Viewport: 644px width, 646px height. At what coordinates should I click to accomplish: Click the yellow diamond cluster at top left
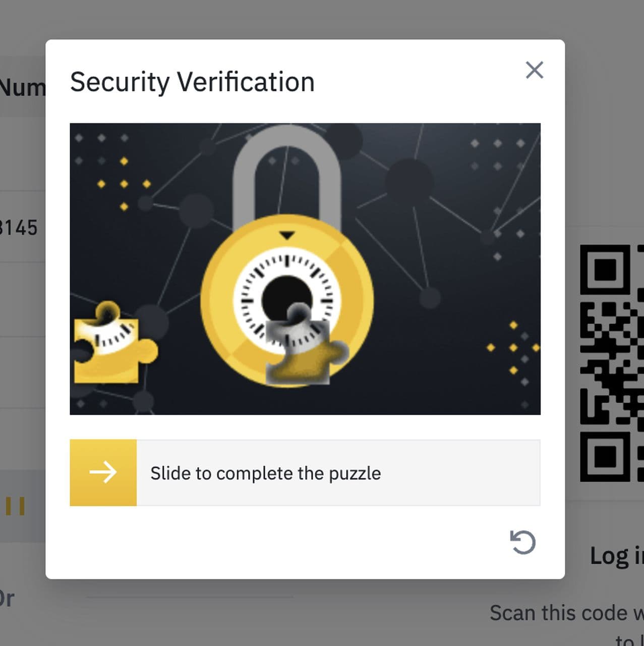[x=124, y=184]
